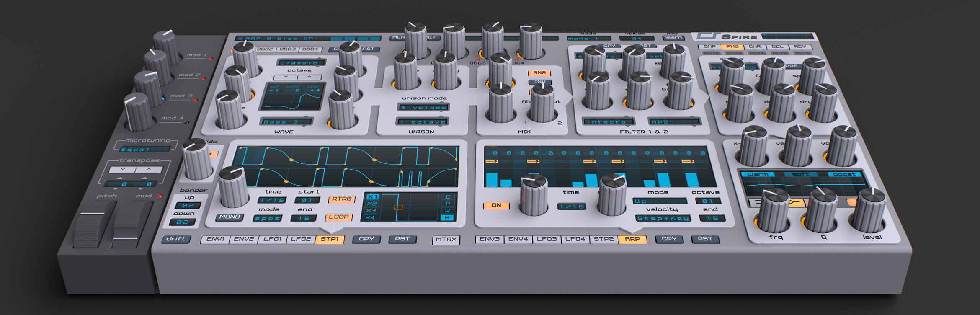Viewport: 980px width, 315px height.
Task: Select the warm EQ mode
Action: [x=757, y=174]
